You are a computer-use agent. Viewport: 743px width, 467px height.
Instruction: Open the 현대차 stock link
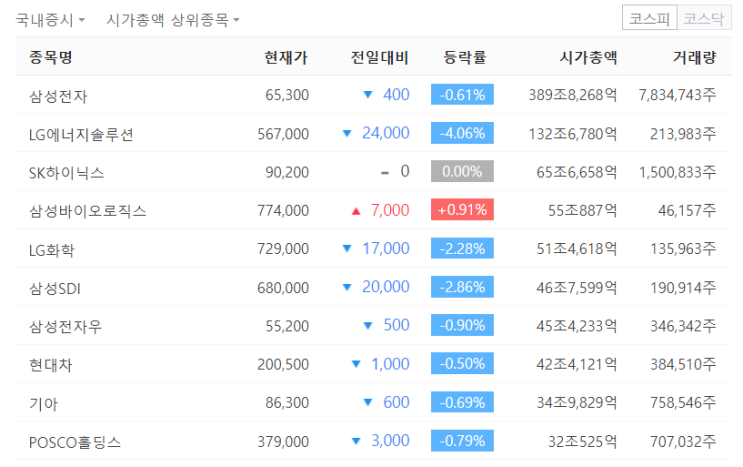(51, 365)
